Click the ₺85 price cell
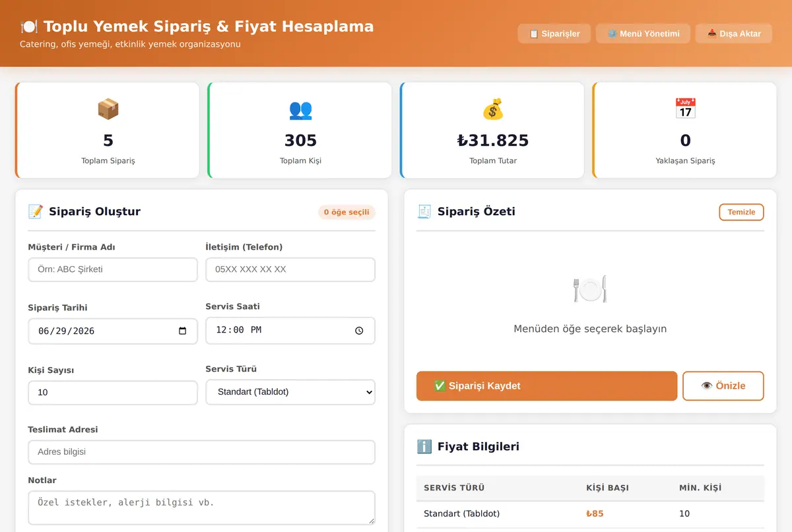Screen dimensions: 792x532 (595, 514)
